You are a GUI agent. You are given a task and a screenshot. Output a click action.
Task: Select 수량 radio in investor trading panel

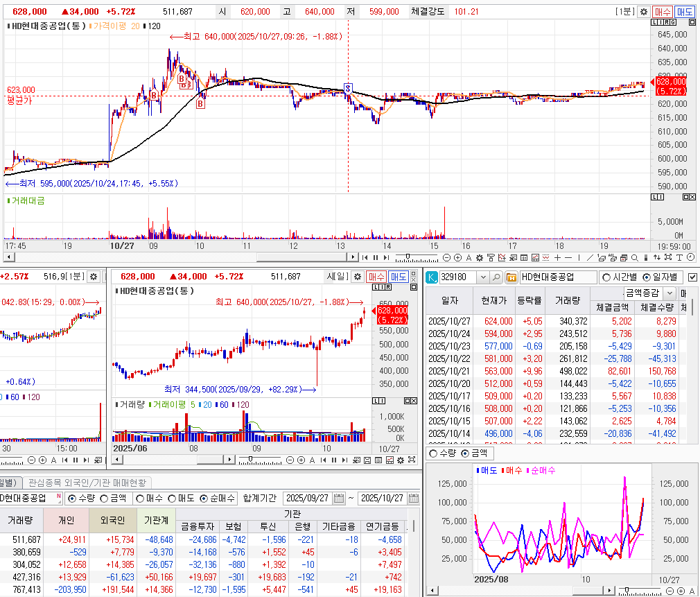click(x=72, y=499)
